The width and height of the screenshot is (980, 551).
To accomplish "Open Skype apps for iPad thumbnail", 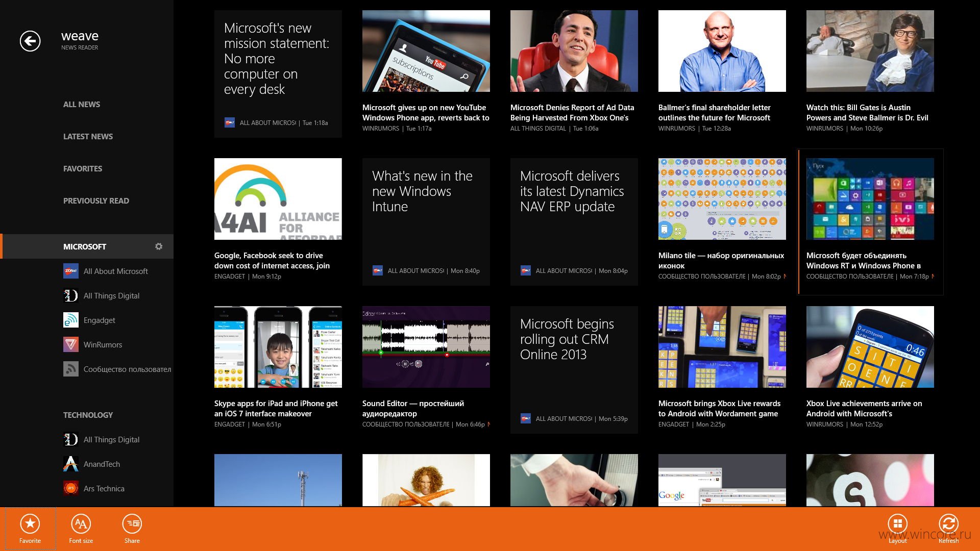I will pos(278,347).
